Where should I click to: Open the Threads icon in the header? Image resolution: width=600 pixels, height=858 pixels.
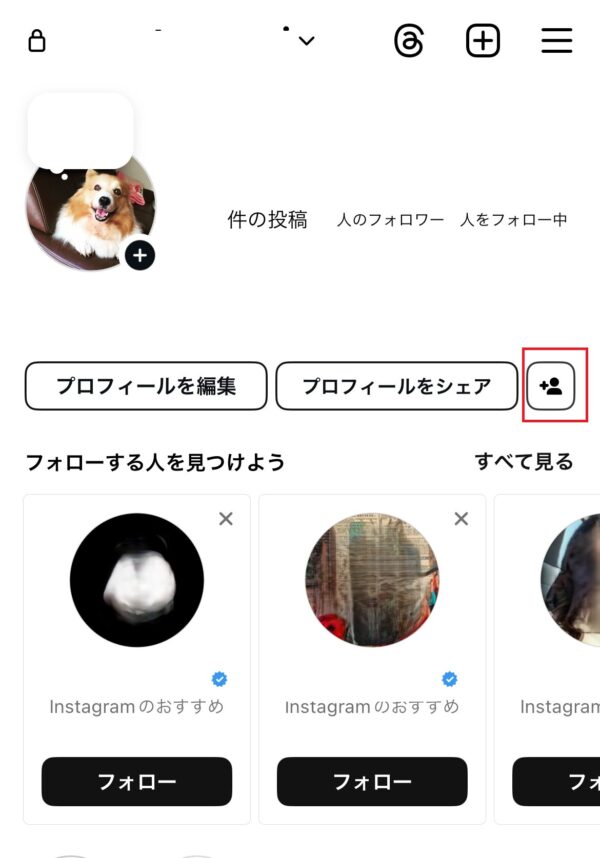click(409, 41)
